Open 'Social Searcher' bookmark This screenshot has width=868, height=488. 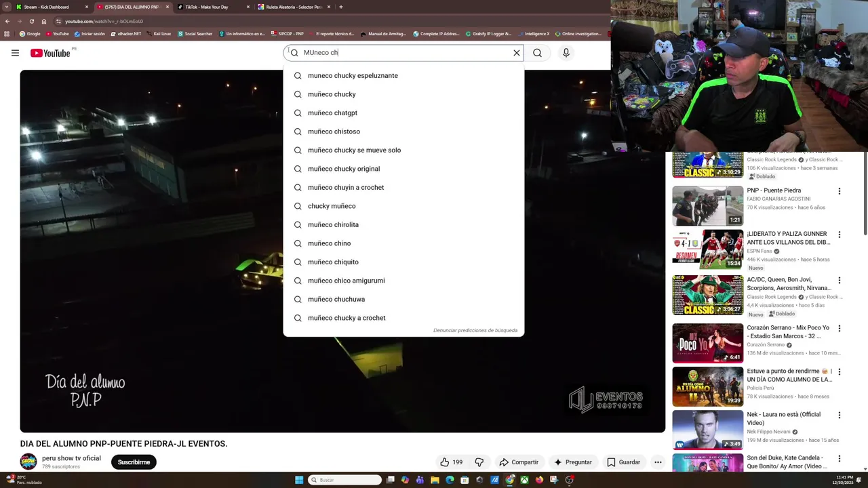tap(195, 34)
